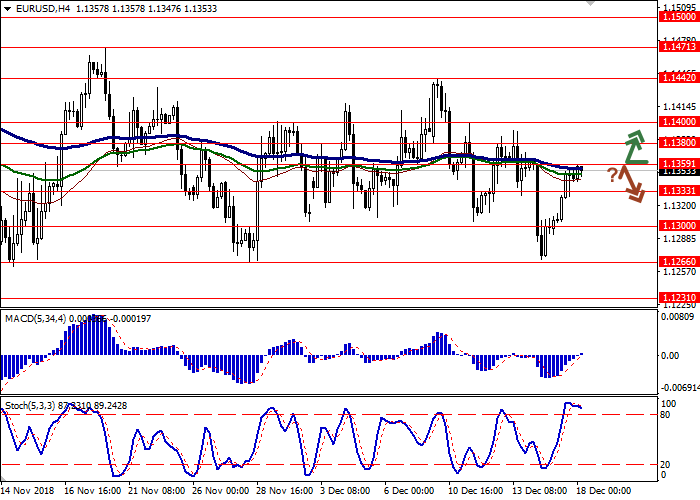Click the red question mark symbol

[612, 175]
